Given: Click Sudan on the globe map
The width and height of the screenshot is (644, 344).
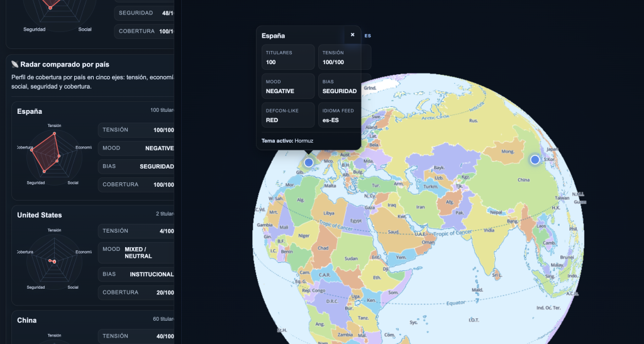Looking at the screenshot, I should coord(351,258).
